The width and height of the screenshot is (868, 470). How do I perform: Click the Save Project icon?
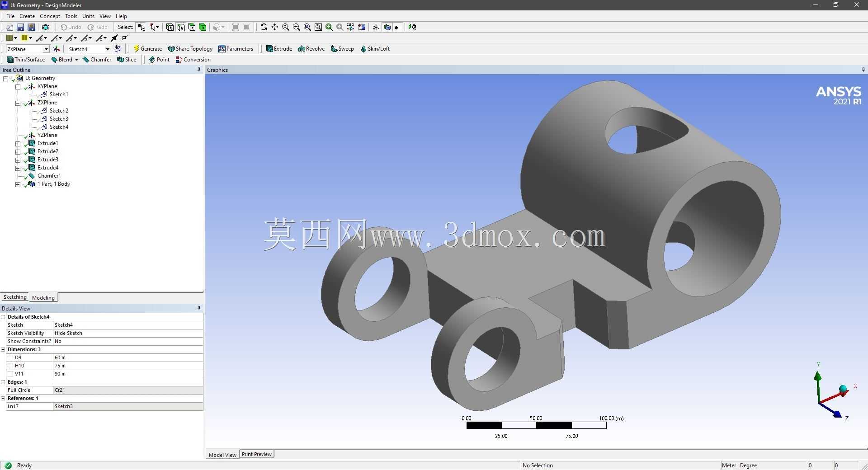[20, 27]
